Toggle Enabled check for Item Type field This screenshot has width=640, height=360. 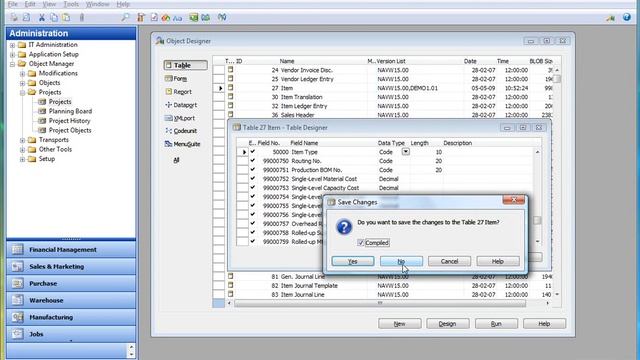click(x=253, y=152)
